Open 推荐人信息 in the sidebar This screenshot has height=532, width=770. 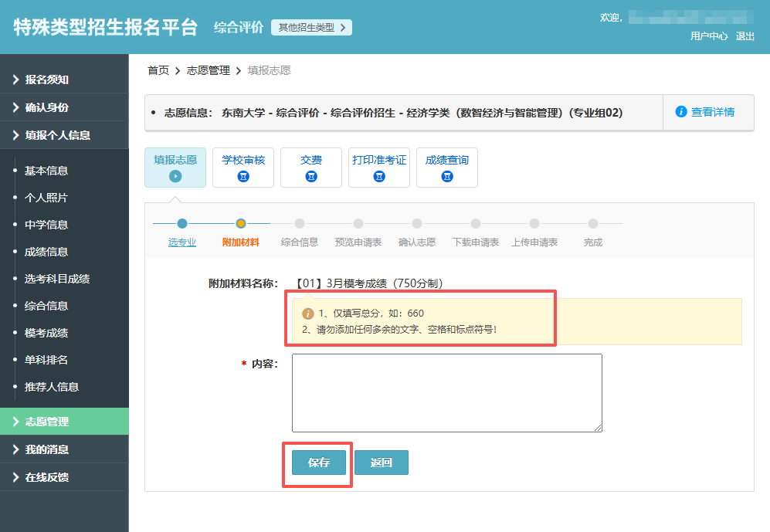pyautogui.click(x=52, y=387)
